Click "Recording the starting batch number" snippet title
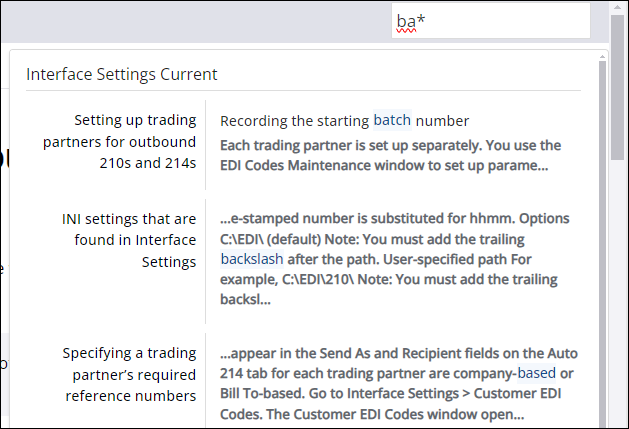629x429 pixels. point(344,121)
